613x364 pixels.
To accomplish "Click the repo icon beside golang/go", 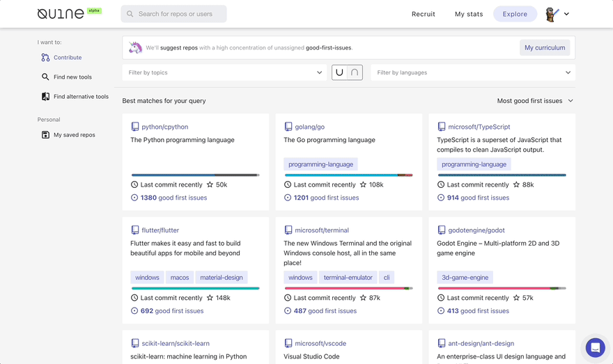I will (288, 127).
